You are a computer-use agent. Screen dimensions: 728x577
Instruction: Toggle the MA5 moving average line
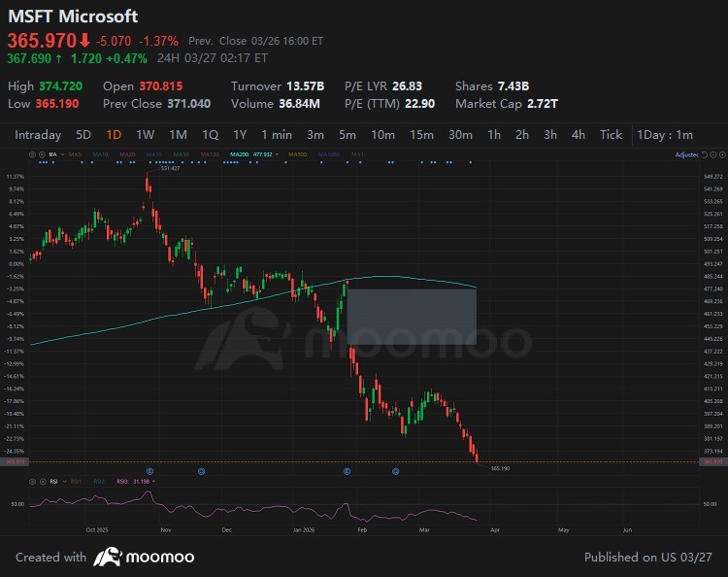(75, 154)
